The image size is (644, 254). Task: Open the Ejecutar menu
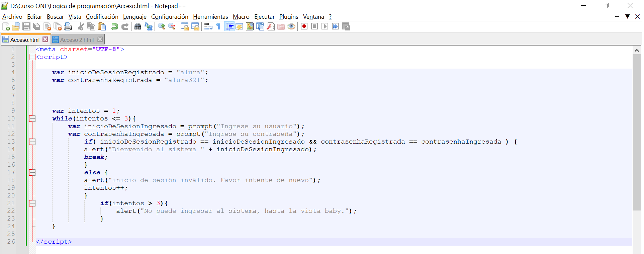264,17
